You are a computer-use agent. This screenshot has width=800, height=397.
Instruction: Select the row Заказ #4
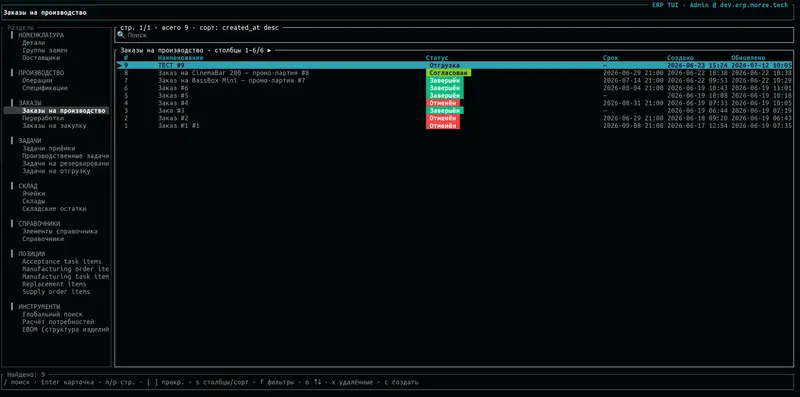(x=454, y=103)
